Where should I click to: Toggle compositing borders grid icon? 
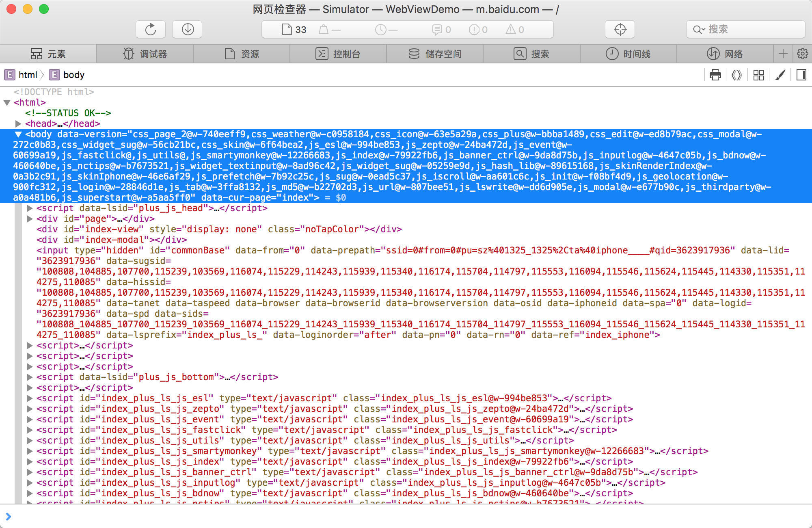point(758,75)
